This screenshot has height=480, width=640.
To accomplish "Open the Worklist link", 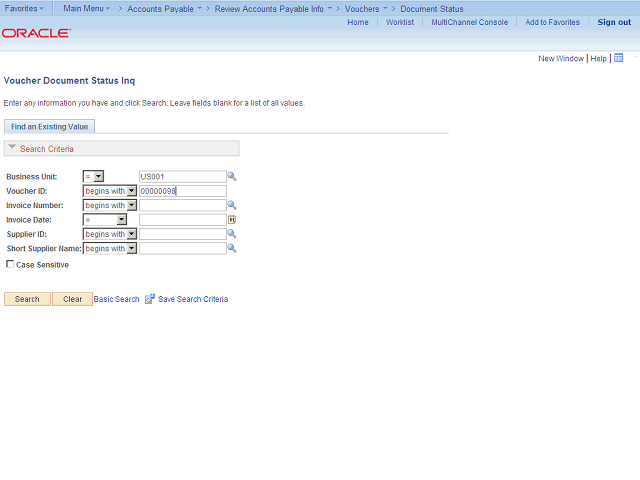I will 400,22.
